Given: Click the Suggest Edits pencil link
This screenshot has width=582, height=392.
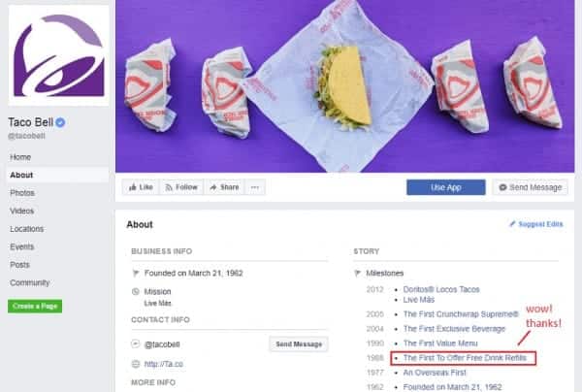Looking at the screenshot, I should tap(536, 224).
